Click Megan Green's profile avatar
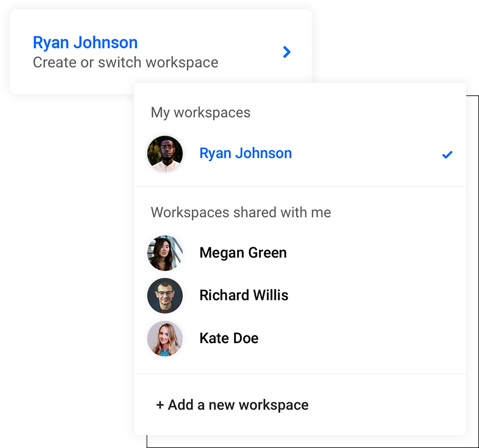479x448 pixels. click(165, 253)
